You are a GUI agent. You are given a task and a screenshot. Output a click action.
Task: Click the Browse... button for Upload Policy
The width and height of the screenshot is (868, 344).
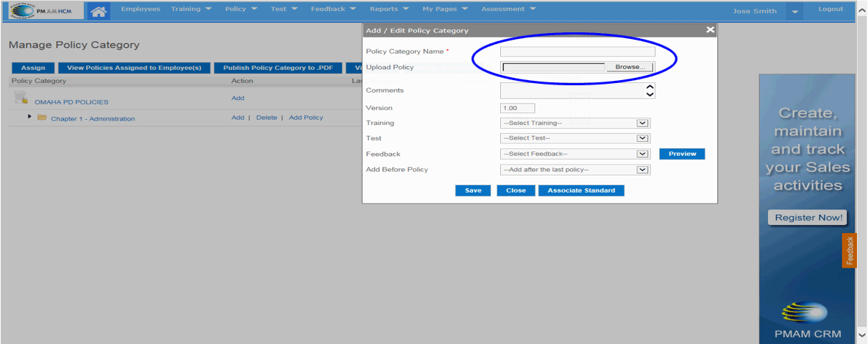pos(630,67)
